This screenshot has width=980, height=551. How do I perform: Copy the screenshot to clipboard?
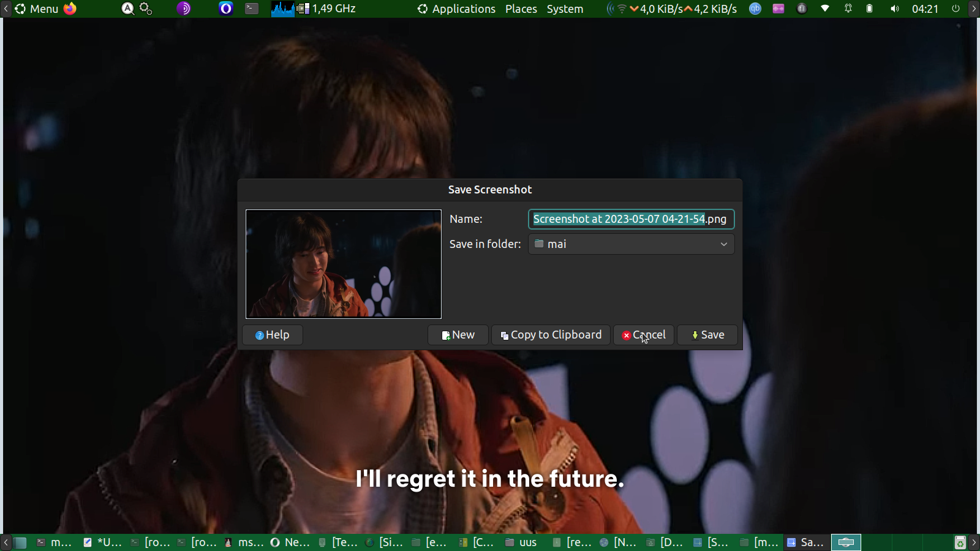pos(551,335)
